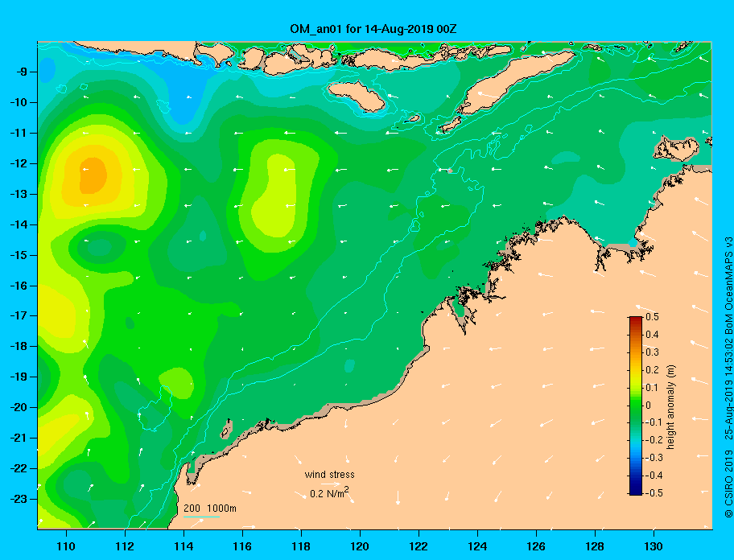
Task: Click the colorbar value '-0.4'
Action: [x=654, y=476]
